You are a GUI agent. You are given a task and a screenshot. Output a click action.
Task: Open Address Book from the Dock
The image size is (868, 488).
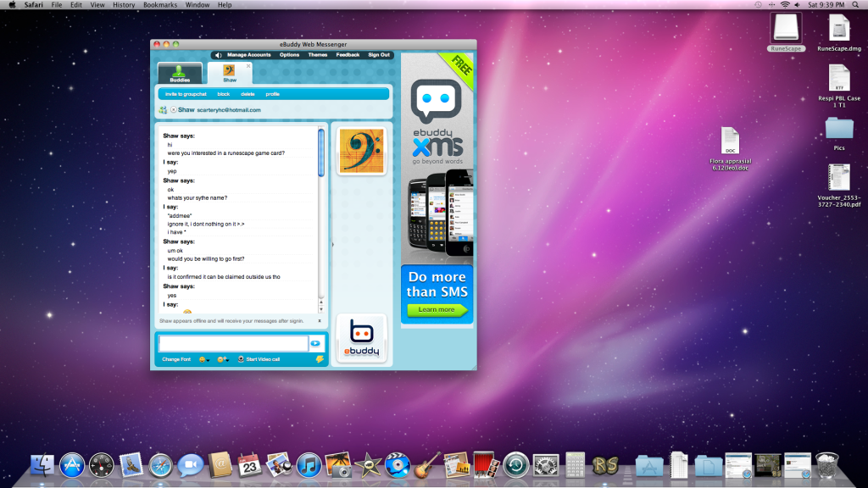(x=220, y=465)
